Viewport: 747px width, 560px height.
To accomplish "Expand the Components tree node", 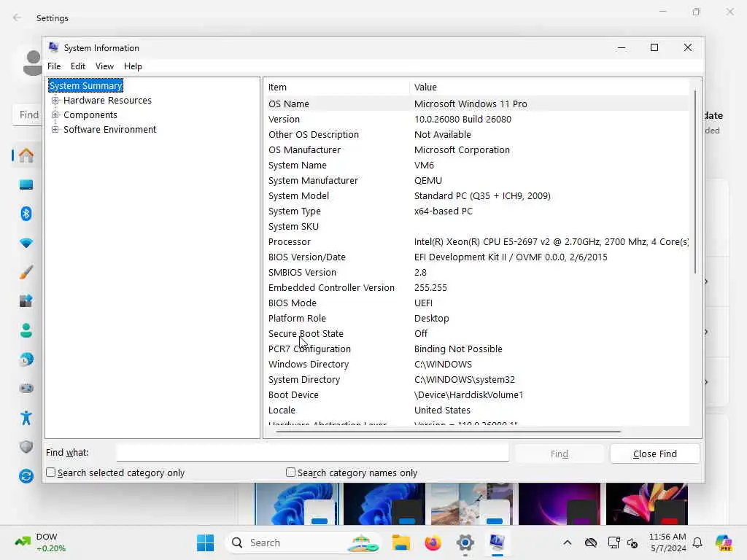I will tap(55, 115).
